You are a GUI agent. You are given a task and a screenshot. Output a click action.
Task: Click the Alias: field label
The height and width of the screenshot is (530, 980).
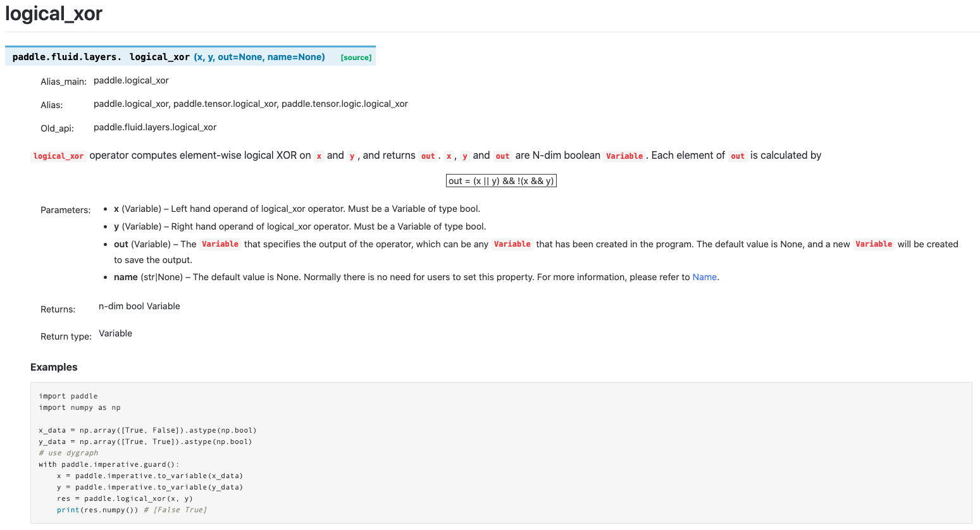coord(52,105)
